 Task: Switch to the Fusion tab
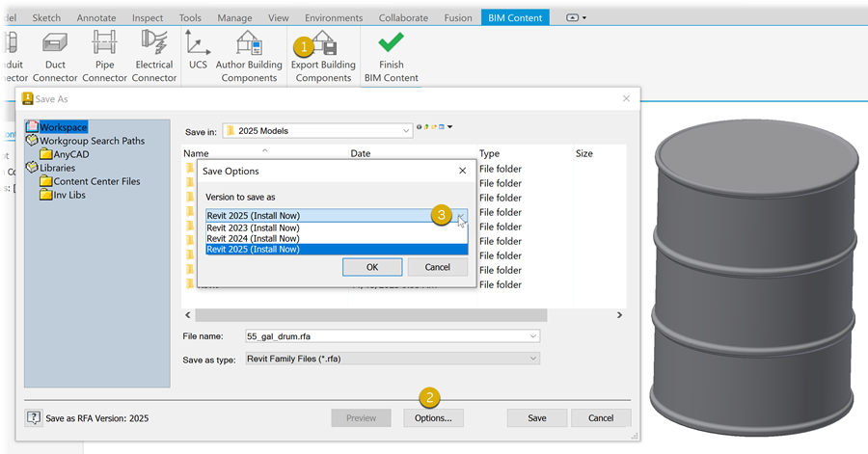click(x=458, y=17)
